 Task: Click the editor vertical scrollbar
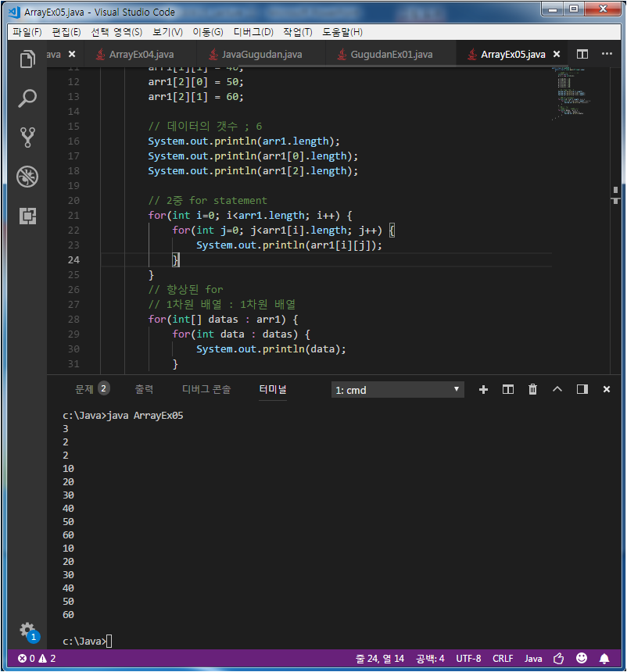point(615,220)
